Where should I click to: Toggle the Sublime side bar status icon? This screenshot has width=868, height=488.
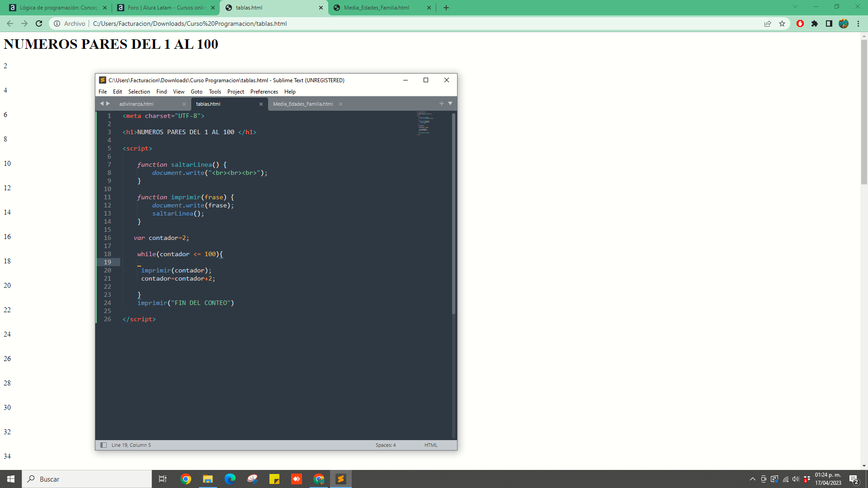point(104,445)
